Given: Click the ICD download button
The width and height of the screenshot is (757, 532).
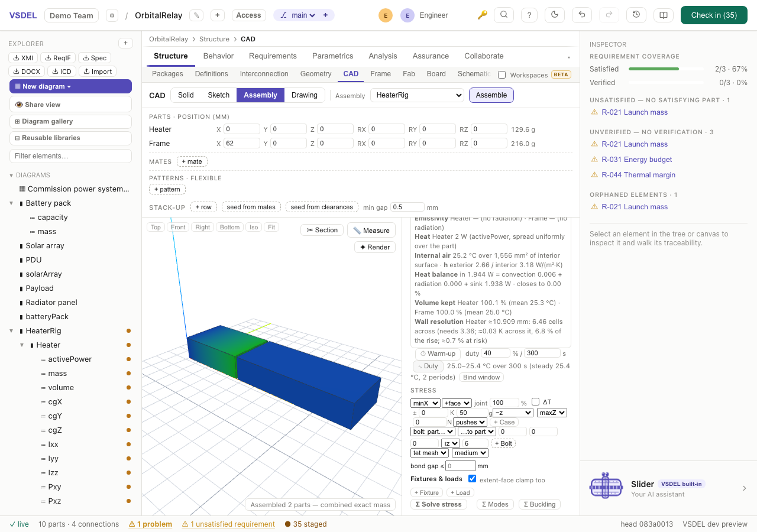Looking at the screenshot, I should point(62,72).
